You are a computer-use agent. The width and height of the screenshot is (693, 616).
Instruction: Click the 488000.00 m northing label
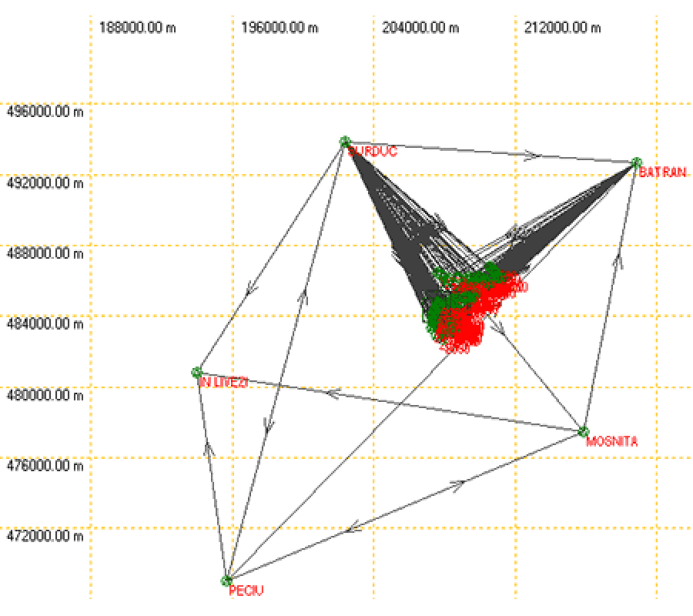45,253
